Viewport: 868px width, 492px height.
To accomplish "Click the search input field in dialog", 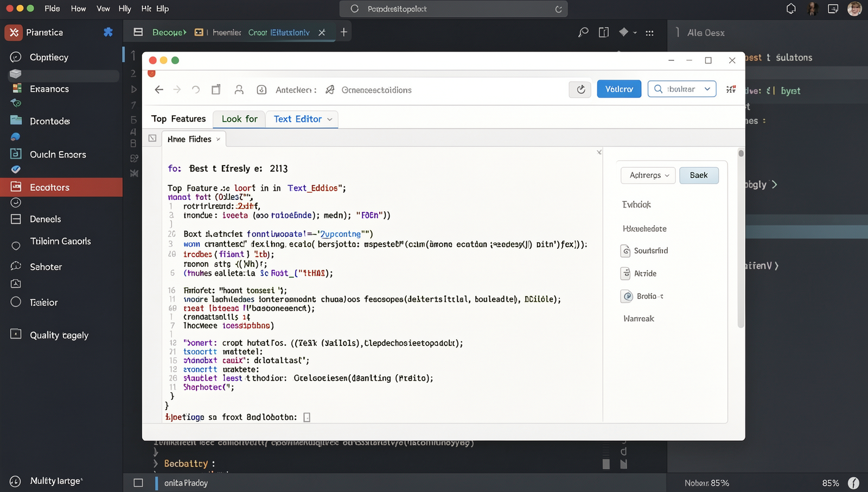I will tap(681, 89).
